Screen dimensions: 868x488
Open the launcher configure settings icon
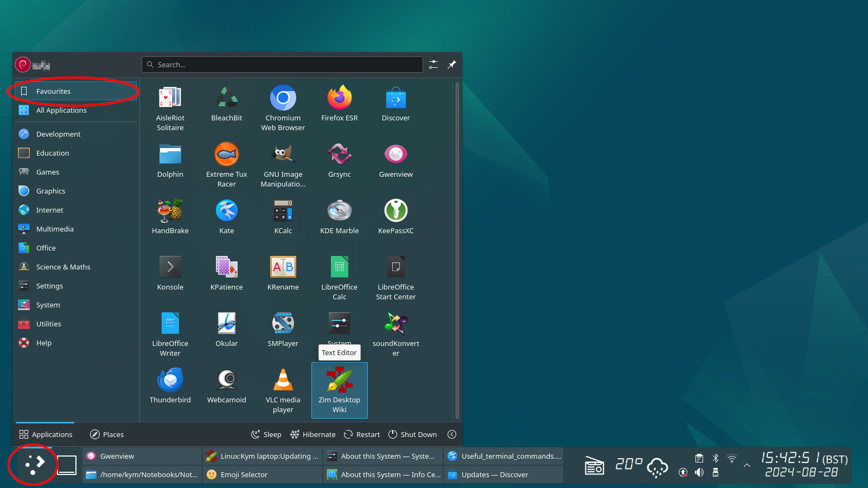click(433, 65)
